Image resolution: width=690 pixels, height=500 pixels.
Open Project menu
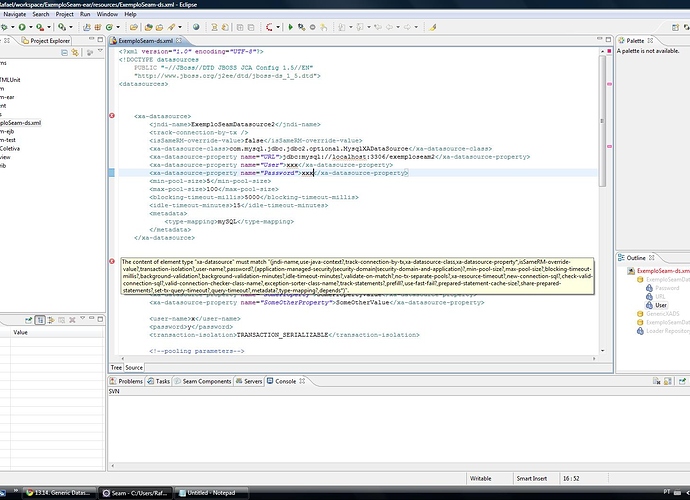pyautogui.click(x=64, y=14)
